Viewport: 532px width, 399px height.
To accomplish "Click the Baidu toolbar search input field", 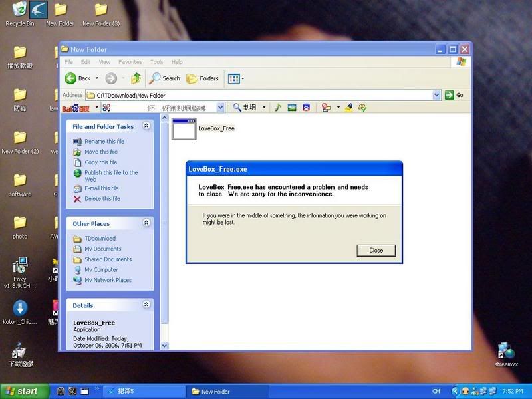I will (159, 108).
